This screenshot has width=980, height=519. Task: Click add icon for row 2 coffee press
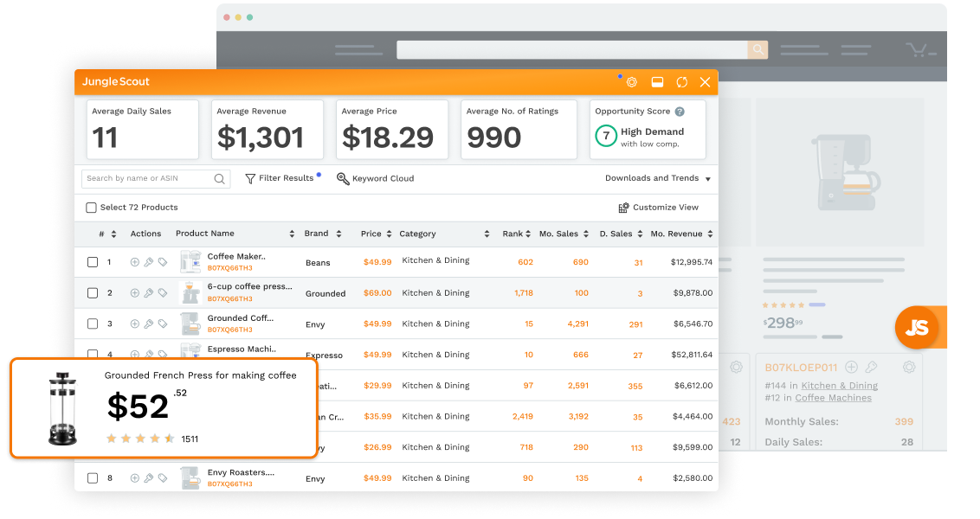pyautogui.click(x=134, y=293)
